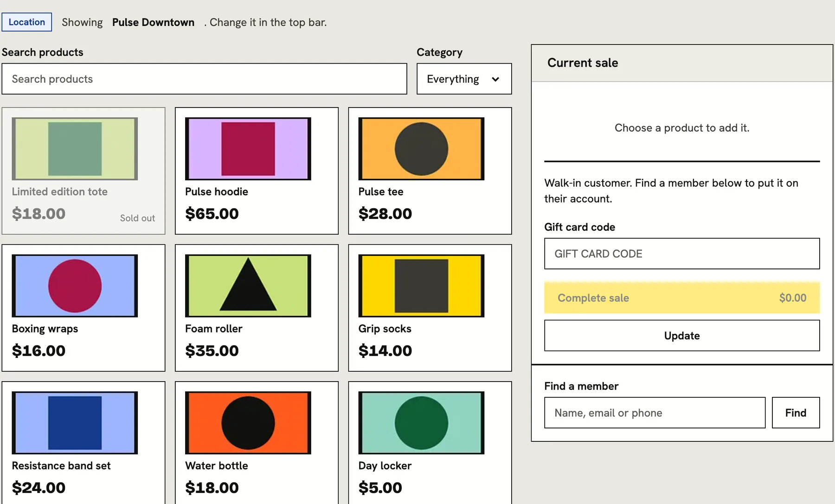Select the Foam roller triangle image
Viewport: 835px width, 504px height.
tap(248, 286)
